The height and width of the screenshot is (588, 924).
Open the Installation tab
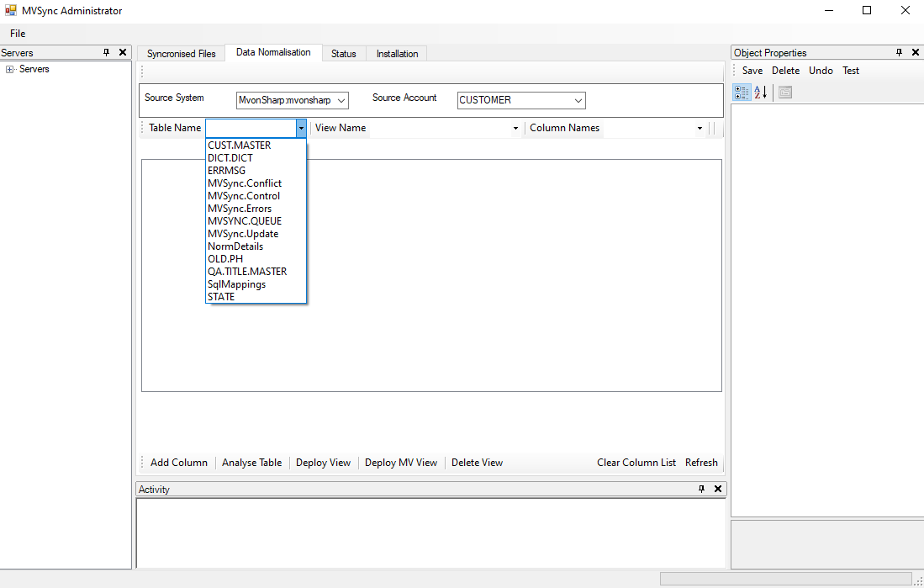pyautogui.click(x=397, y=54)
